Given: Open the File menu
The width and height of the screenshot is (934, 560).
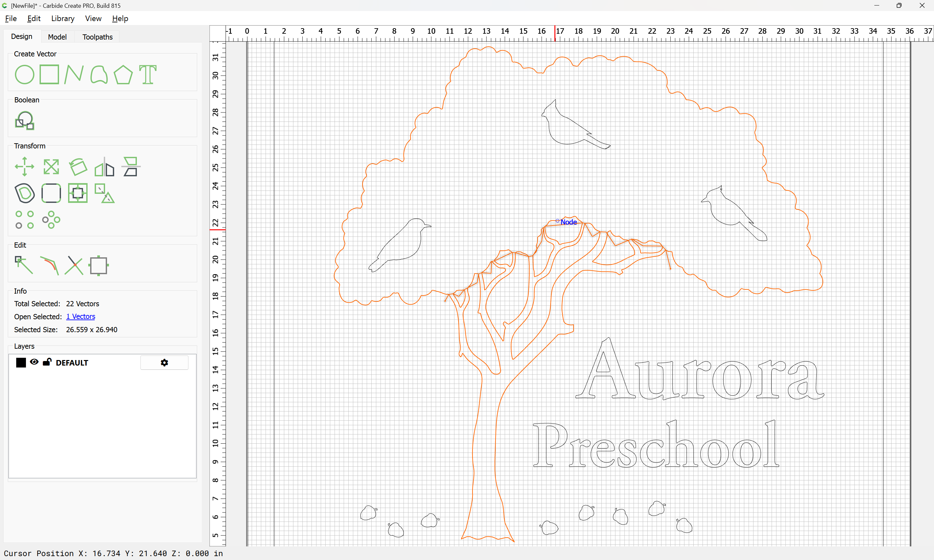Looking at the screenshot, I should point(11,18).
